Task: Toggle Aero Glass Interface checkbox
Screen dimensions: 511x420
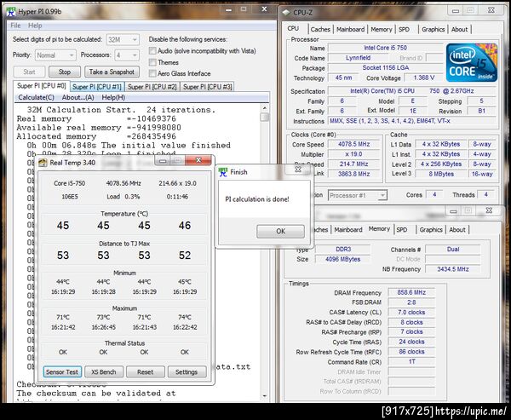Action: [x=152, y=73]
